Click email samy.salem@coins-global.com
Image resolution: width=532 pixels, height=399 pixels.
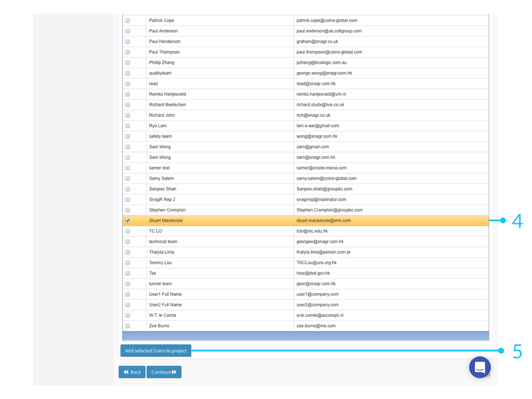tap(326, 178)
